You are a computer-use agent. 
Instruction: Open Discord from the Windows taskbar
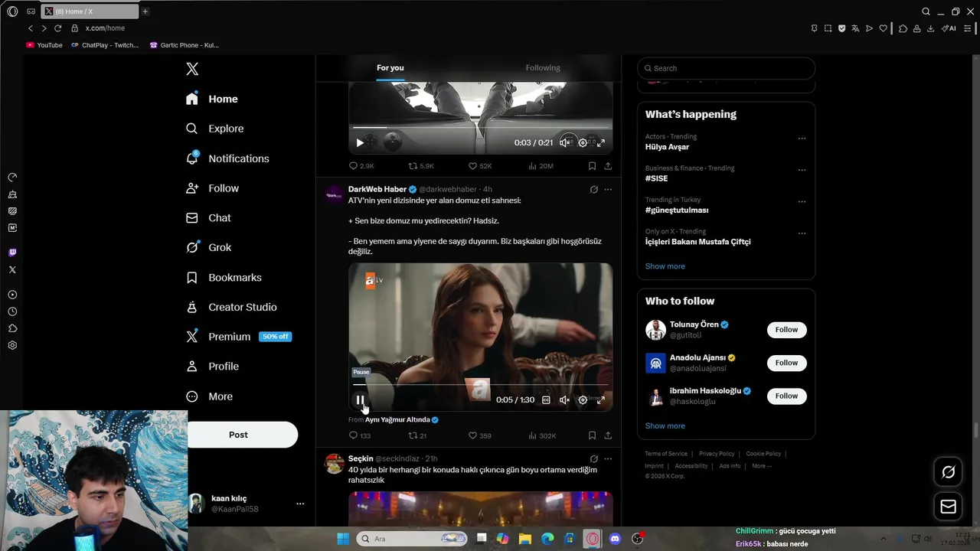point(615,539)
